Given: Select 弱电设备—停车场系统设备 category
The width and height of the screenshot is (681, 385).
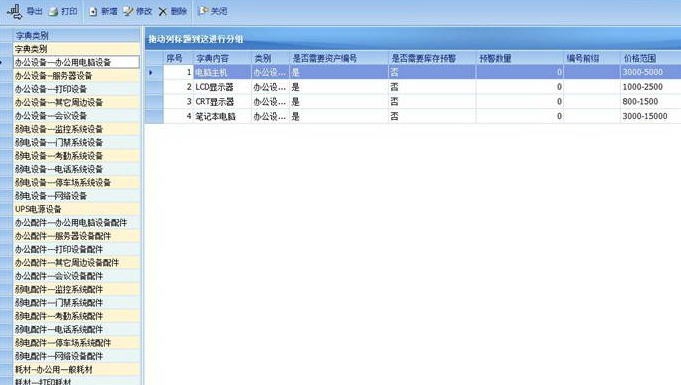Looking at the screenshot, I should tap(76, 183).
